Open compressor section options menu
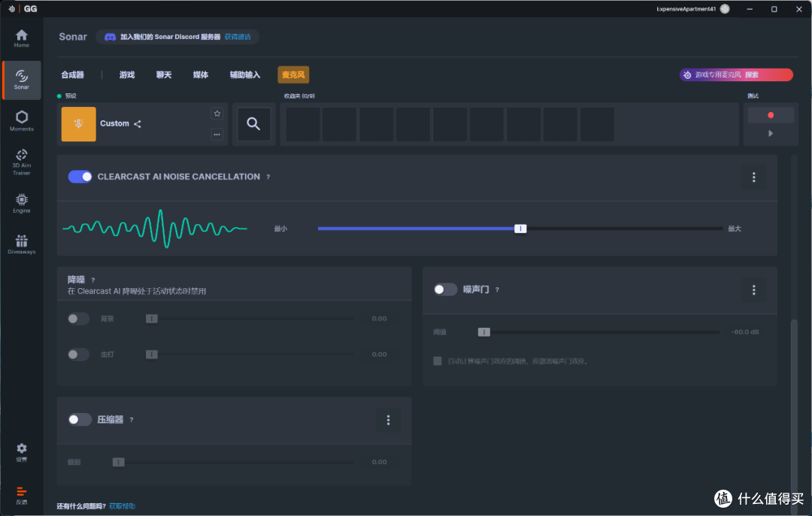 [388, 420]
